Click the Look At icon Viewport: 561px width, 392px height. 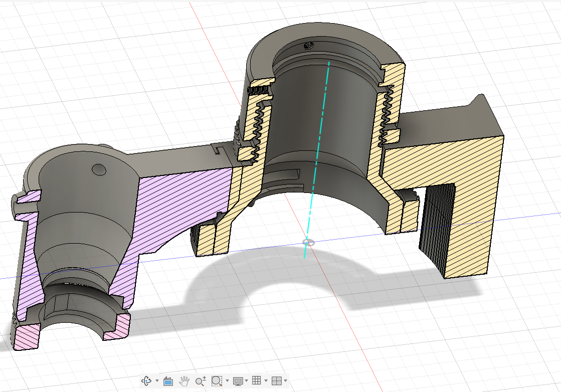pos(168,381)
